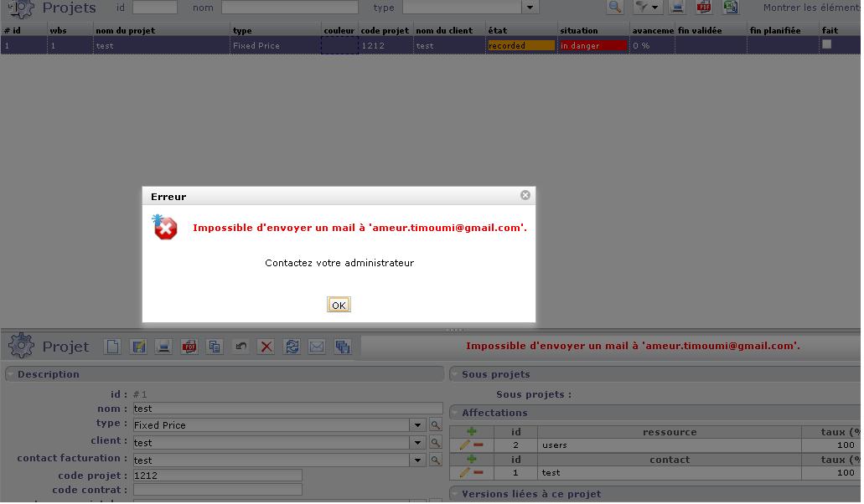The image size is (864, 504).
Task: Click the Montrer les éléments label
Action: [x=811, y=8]
